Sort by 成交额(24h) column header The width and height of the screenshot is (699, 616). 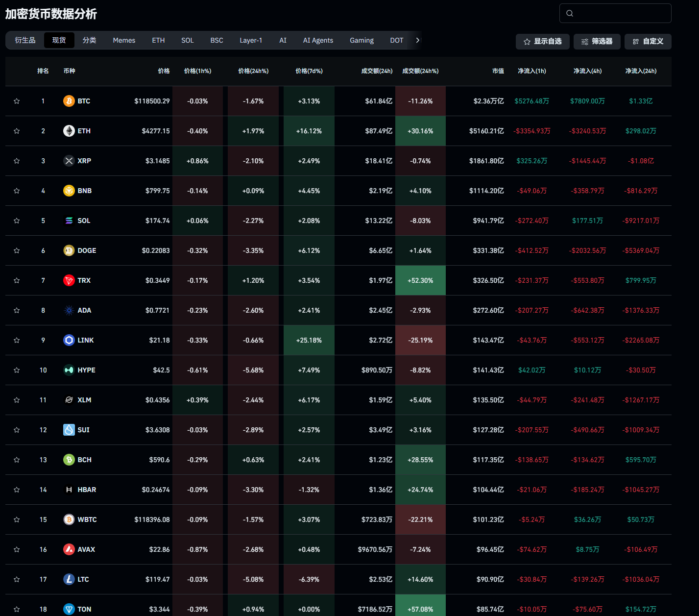pos(377,71)
